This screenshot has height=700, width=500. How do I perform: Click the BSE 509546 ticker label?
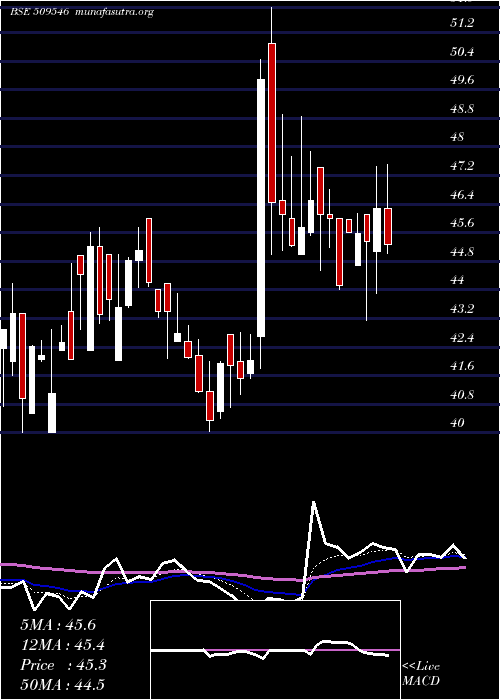pyautogui.click(x=39, y=12)
